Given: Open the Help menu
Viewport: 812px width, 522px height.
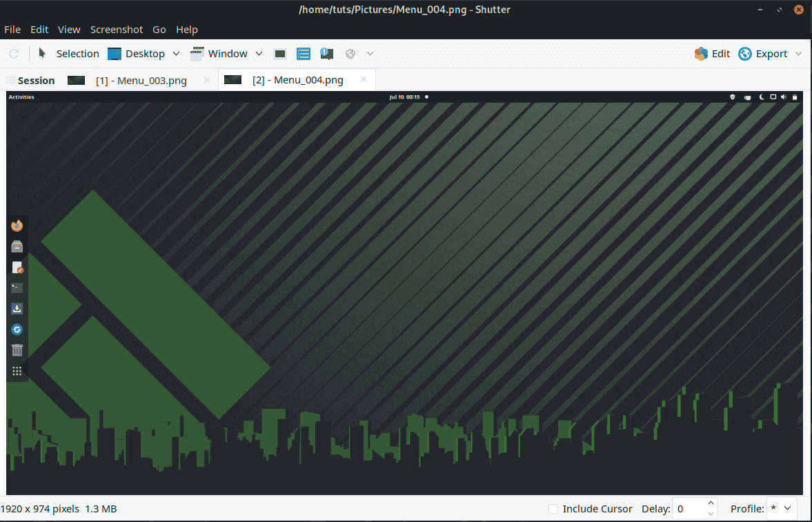Looking at the screenshot, I should (x=187, y=30).
